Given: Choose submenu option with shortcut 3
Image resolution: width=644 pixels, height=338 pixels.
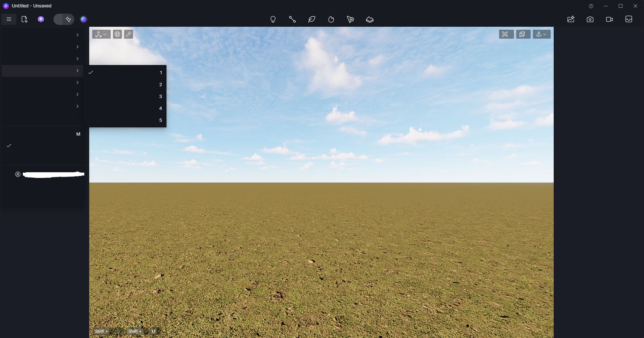Looking at the screenshot, I should 125,97.
